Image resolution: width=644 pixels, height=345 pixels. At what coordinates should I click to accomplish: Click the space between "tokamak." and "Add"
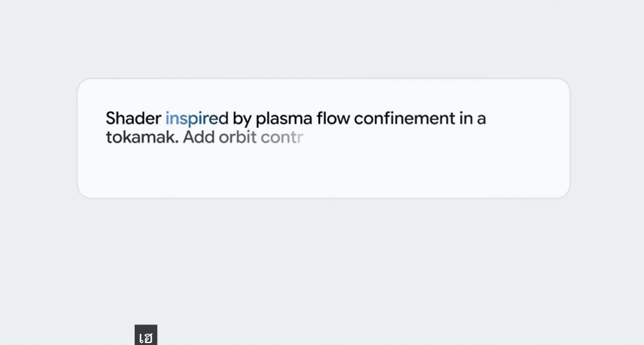pyautogui.click(x=181, y=137)
